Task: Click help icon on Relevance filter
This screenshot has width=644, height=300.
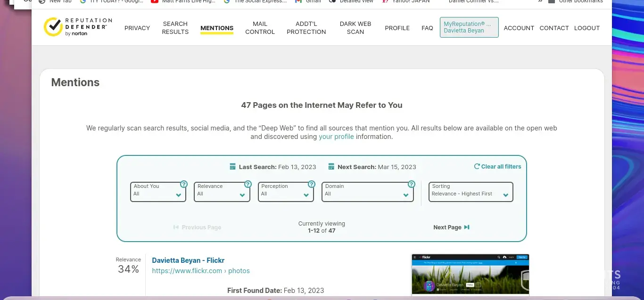Action: pyautogui.click(x=248, y=184)
